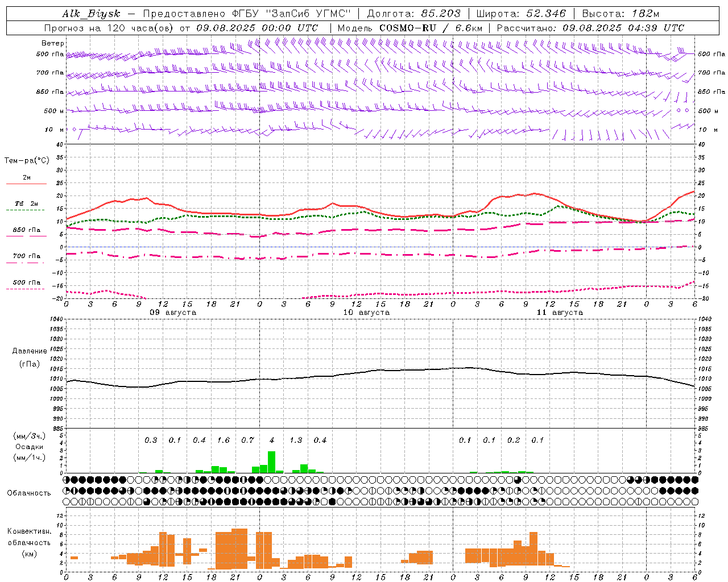Click the 'Модель COSMO-RU / 6.6км' text
728x582 pixels.
pyautogui.click(x=410, y=28)
